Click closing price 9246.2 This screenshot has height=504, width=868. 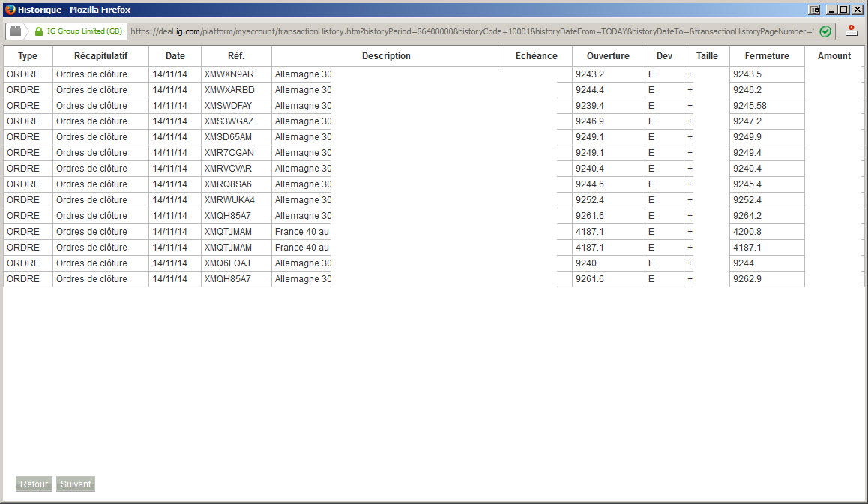coord(747,90)
